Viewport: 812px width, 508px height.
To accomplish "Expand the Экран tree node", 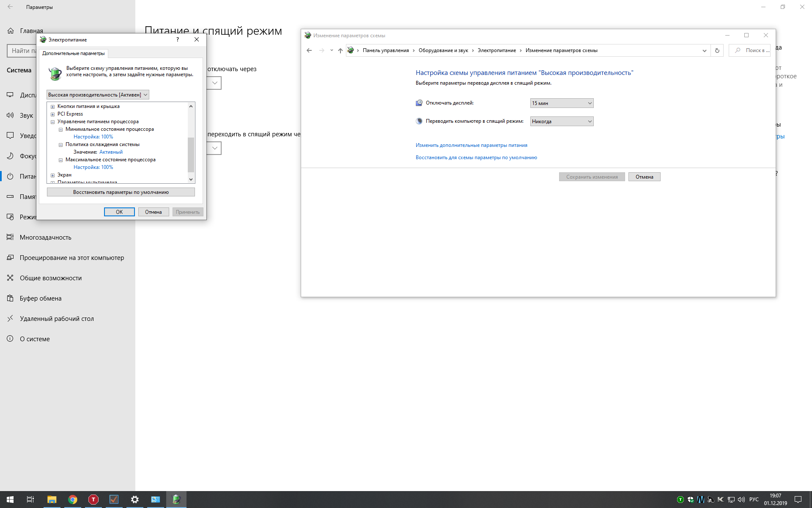I will pos(53,175).
